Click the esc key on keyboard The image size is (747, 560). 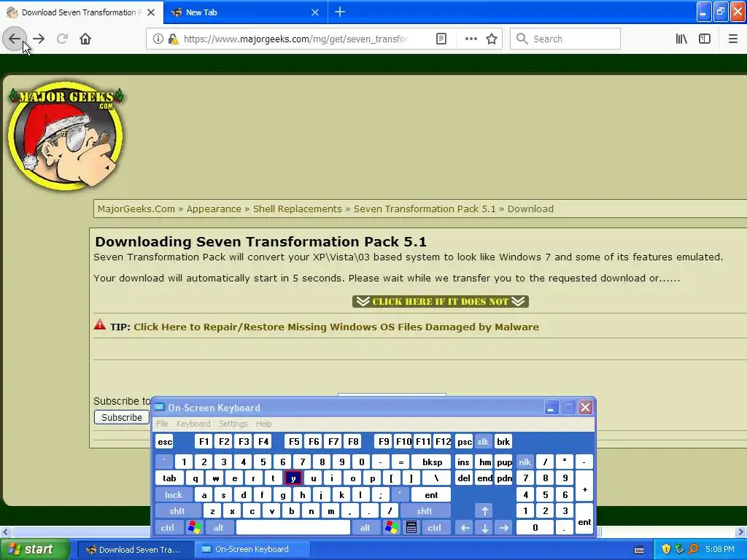pyautogui.click(x=165, y=441)
